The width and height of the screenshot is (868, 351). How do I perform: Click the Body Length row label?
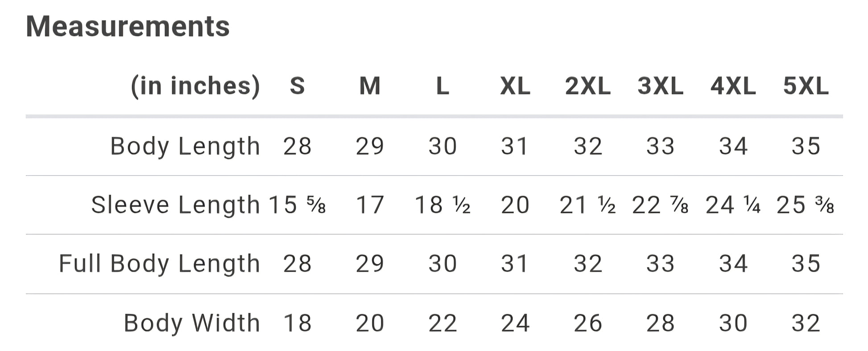(185, 147)
